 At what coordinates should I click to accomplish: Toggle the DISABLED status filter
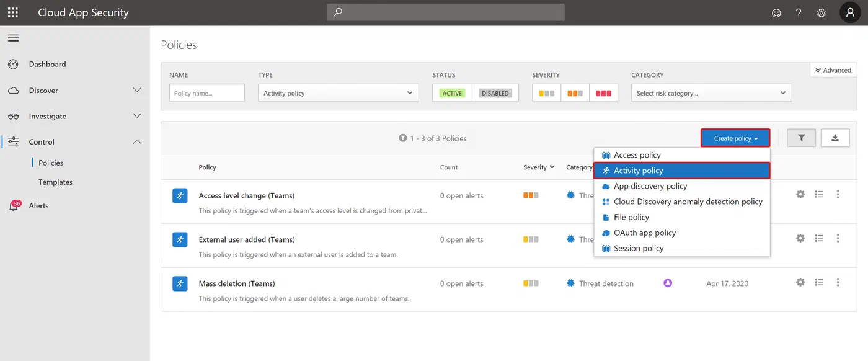click(495, 93)
